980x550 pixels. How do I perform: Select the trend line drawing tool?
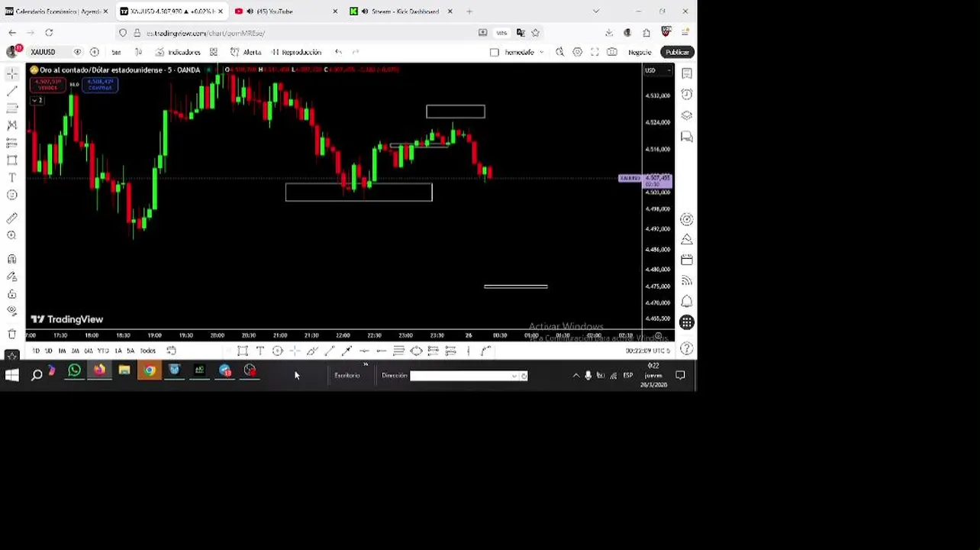point(12,91)
